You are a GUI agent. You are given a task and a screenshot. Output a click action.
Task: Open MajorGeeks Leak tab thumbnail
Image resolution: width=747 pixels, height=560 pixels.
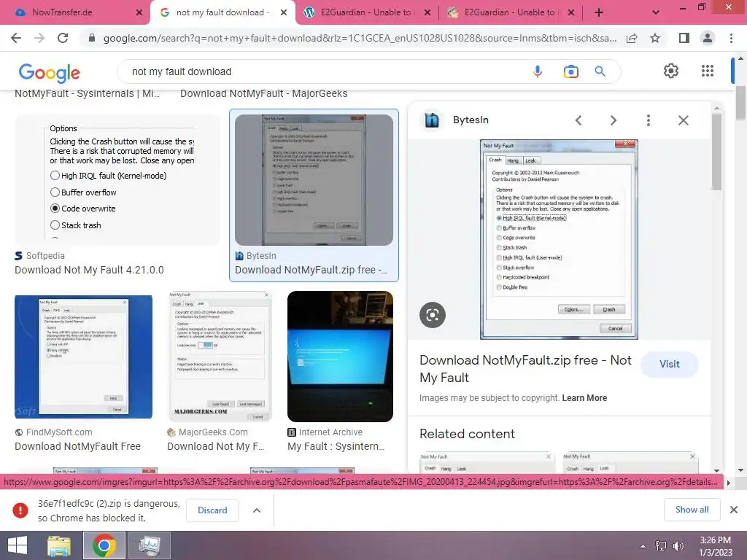point(220,356)
